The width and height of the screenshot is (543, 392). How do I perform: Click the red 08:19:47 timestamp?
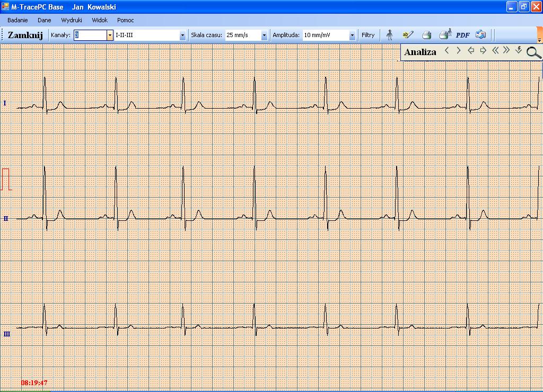tap(34, 382)
